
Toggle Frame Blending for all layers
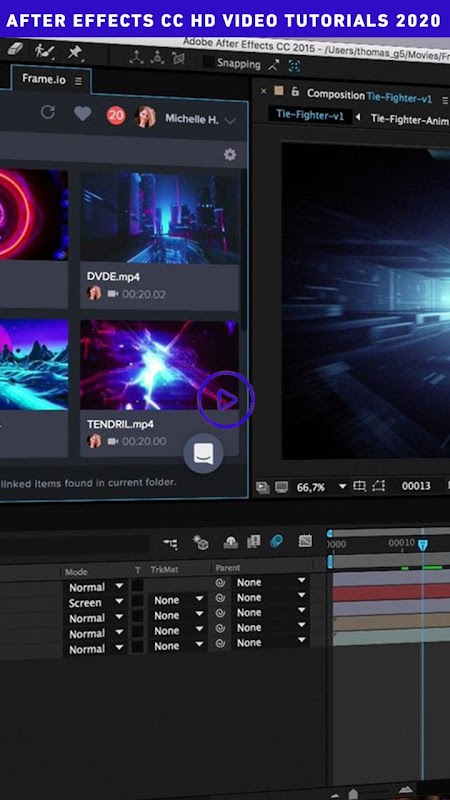tap(254, 541)
